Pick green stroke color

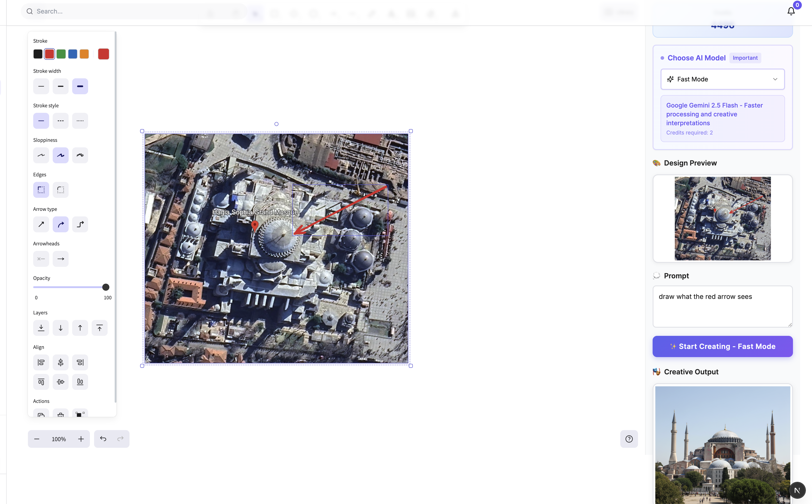point(61,54)
